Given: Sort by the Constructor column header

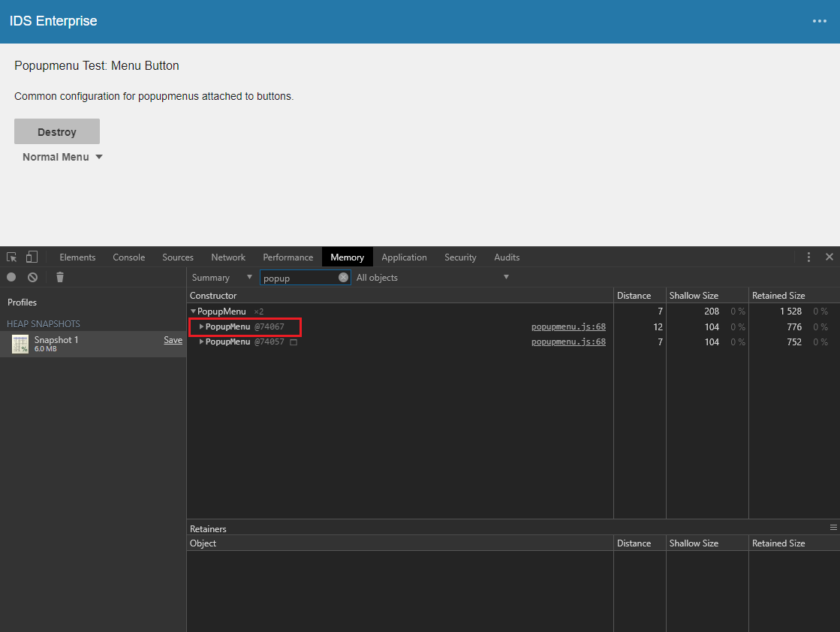Looking at the screenshot, I should 399,296.
